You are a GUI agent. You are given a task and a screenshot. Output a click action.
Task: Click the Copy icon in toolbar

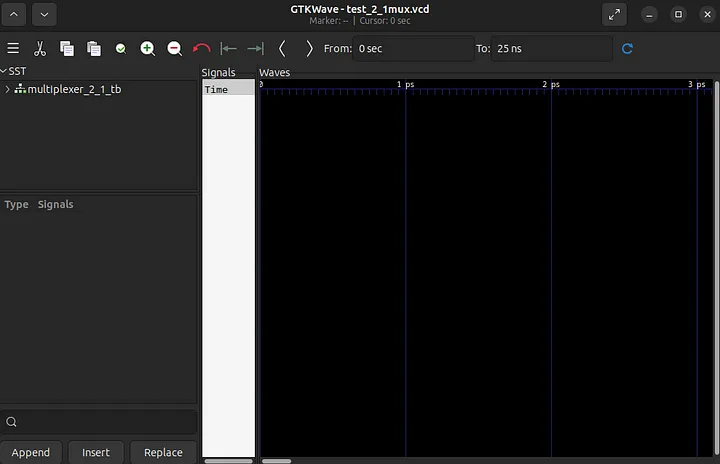click(x=67, y=48)
